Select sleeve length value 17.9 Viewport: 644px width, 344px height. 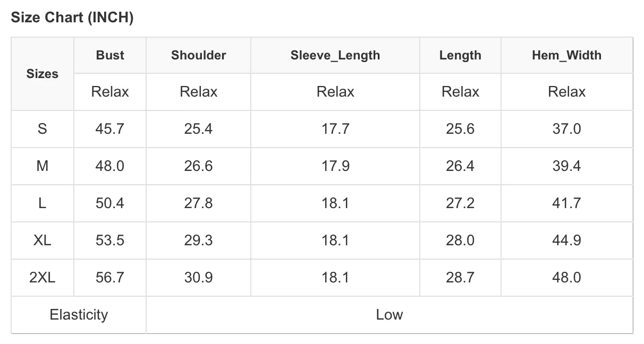pos(335,166)
